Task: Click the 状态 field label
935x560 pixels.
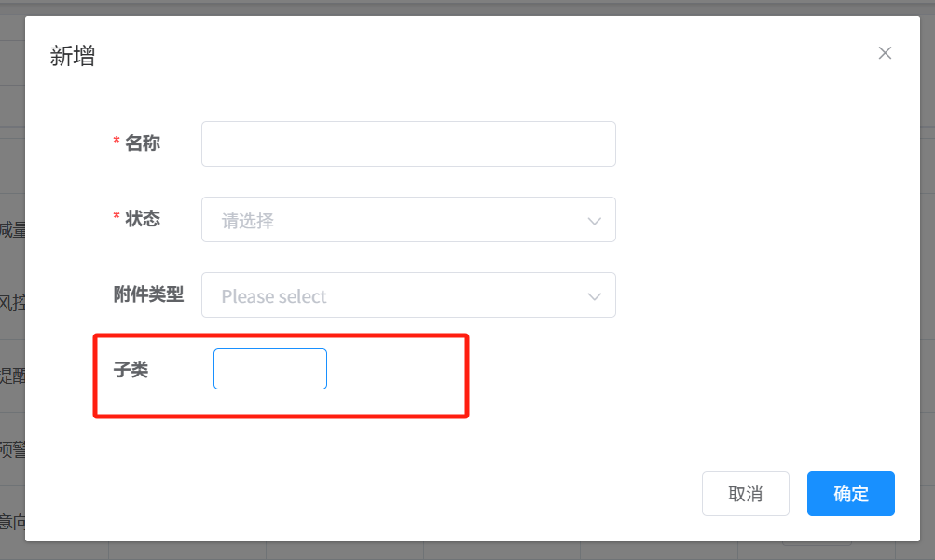Action: 143,218
